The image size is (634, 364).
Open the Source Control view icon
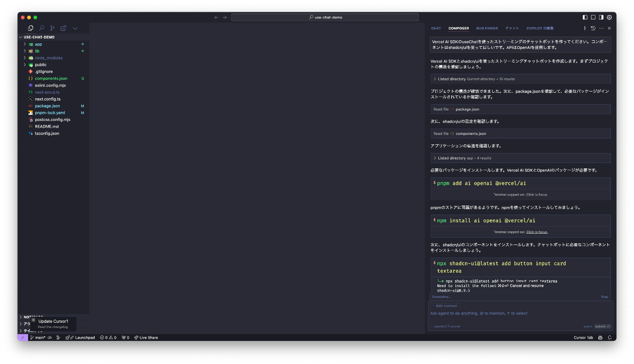coord(53,28)
